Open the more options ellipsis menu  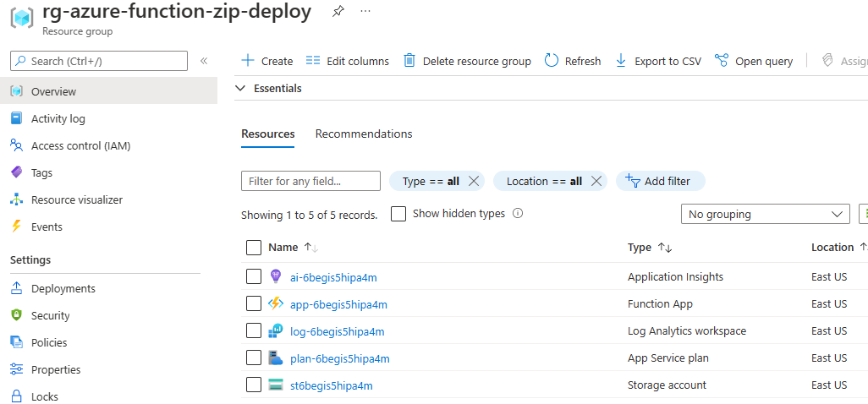click(x=365, y=11)
